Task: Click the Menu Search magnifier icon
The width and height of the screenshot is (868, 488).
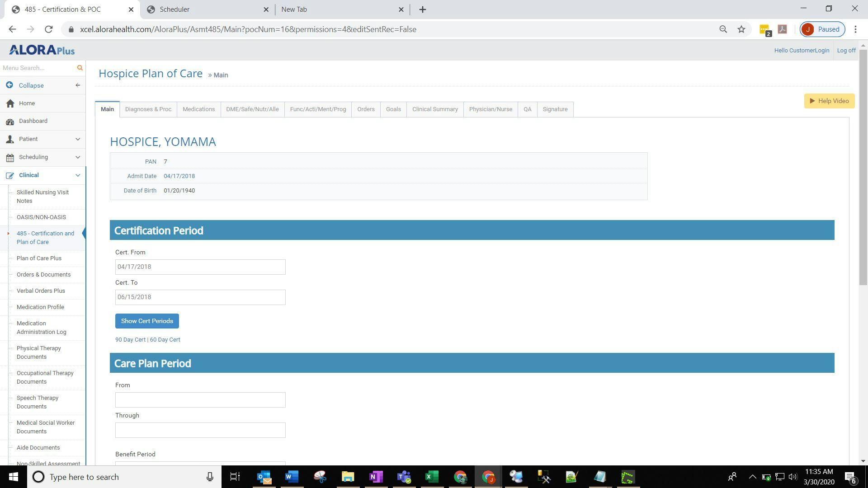Action: coord(80,68)
